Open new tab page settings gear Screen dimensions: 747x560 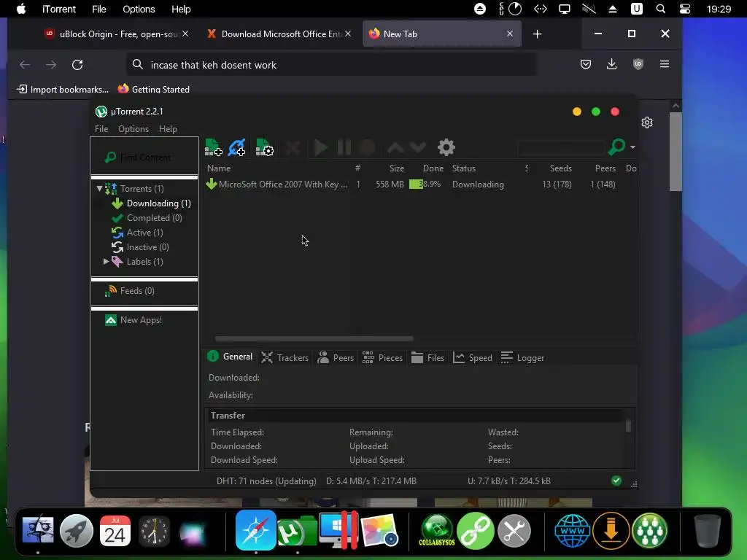pyautogui.click(x=647, y=122)
